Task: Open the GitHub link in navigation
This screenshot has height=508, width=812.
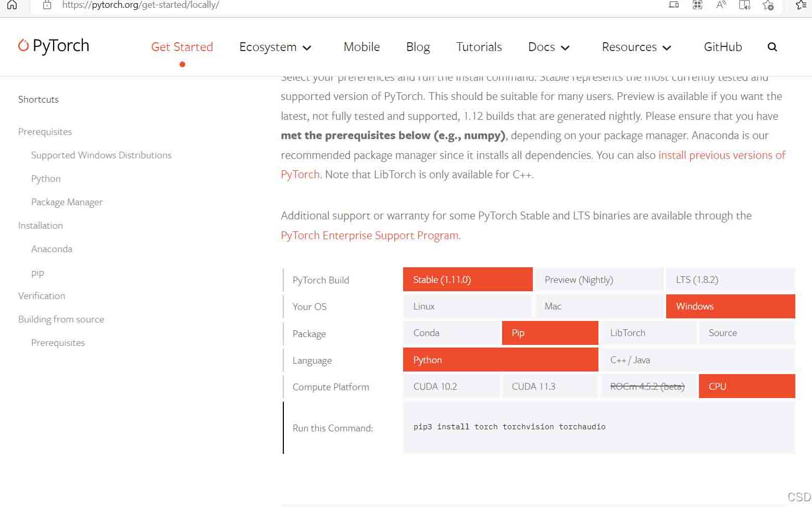Action: (722, 47)
